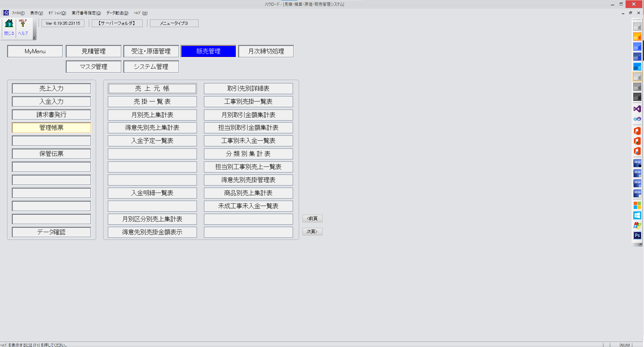644x347 pixels.
Task: Select the マスタ管理 category
Action: pyautogui.click(x=93, y=67)
